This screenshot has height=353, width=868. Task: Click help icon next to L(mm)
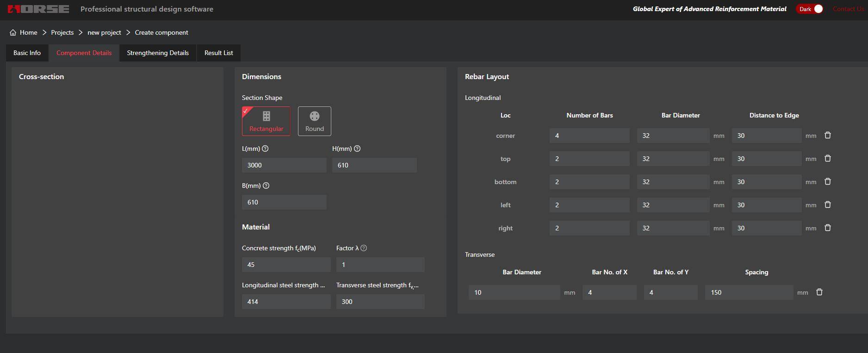[x=265, y=149]
